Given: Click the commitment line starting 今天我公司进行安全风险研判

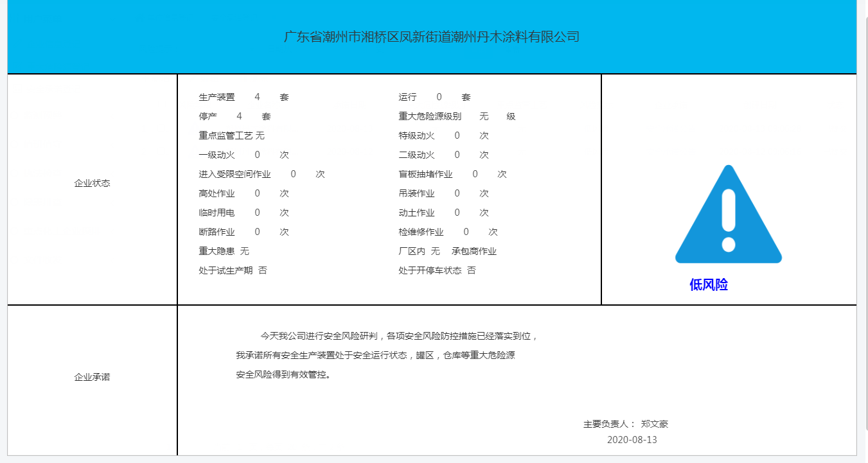Looking at the screenshot, I should pyautogui.click(x=399, y=336).
